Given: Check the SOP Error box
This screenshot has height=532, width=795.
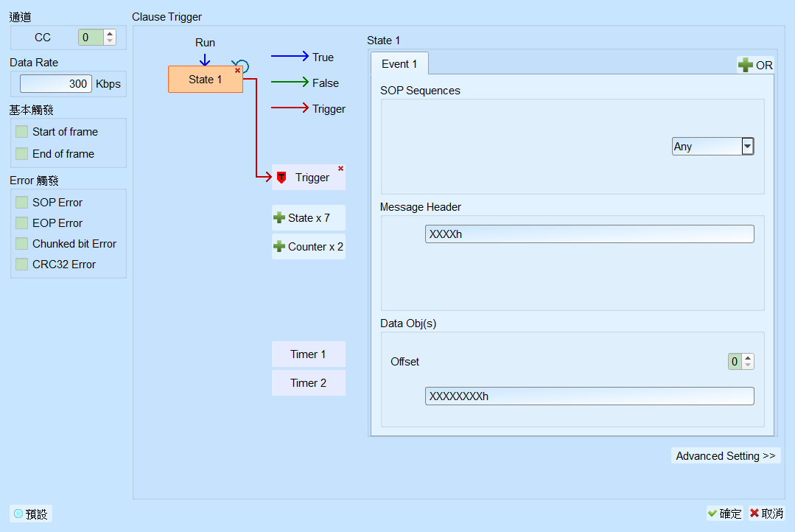Looking at the screenshot, I should coord(22,203).
